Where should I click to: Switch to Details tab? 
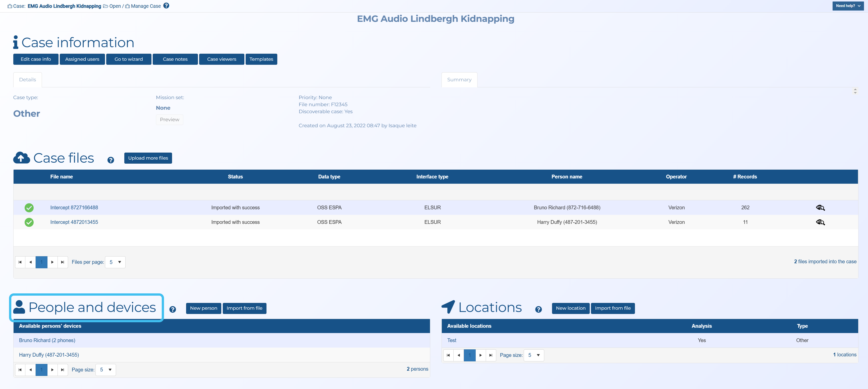click(x=27, y=80)
